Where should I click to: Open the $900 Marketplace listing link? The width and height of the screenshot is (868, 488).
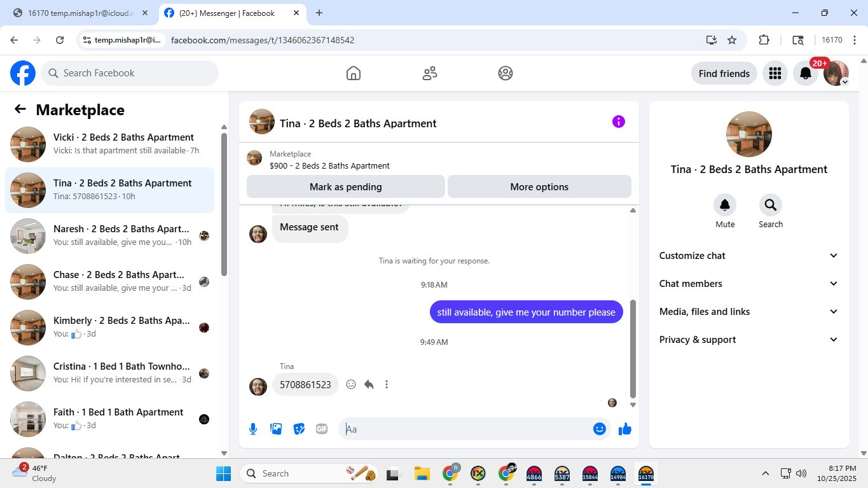pos(329,165)
